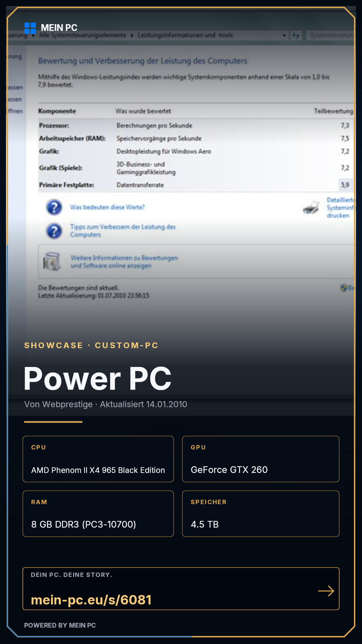Screen dimensions: 362x644
Task: Click the shield icon near the rating update
Action: (344, 288)
